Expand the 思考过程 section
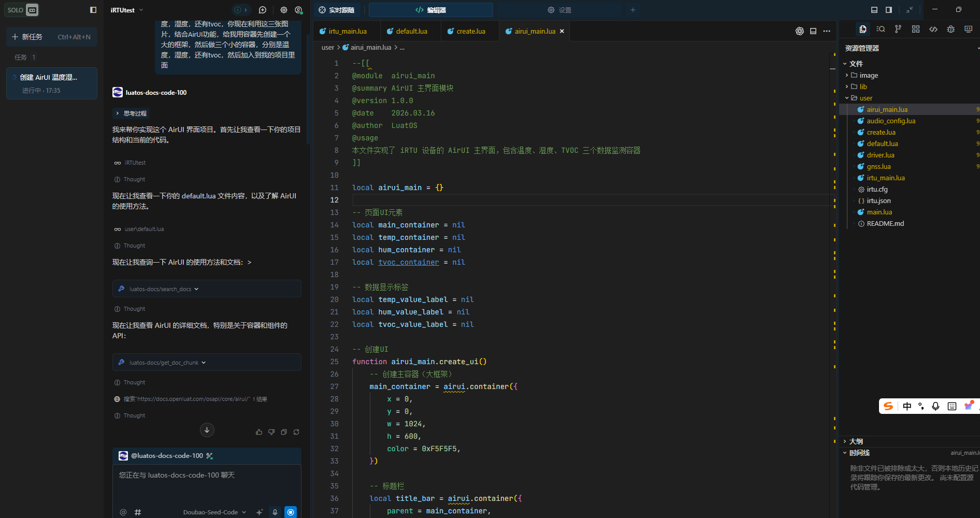The height and width of the screenshot is (518, 980). pos(131,113)
